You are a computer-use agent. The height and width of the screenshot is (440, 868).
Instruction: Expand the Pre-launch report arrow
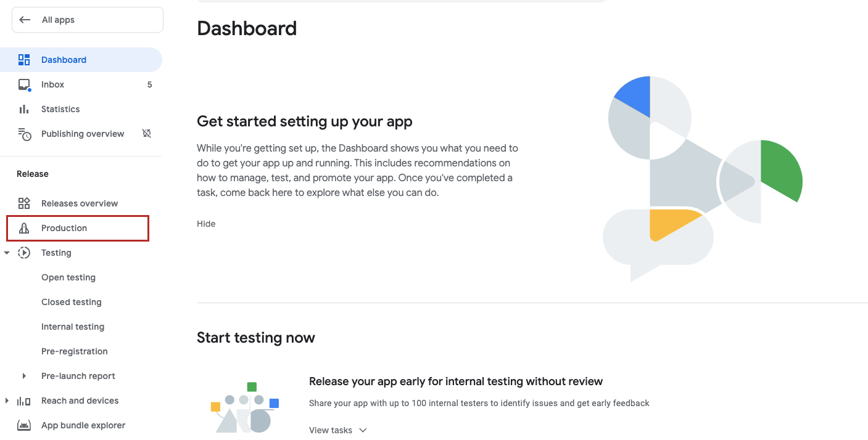point(24,376)
